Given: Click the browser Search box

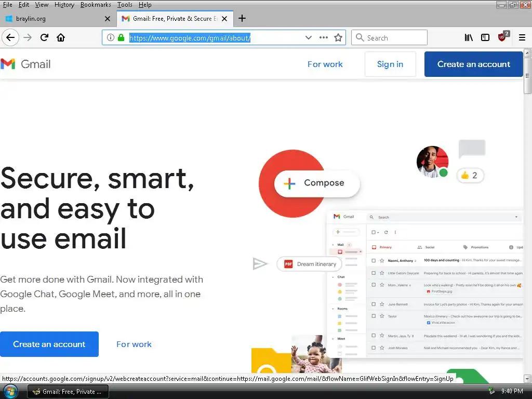Looking at the screenshot, I should (x=389, y=37).
